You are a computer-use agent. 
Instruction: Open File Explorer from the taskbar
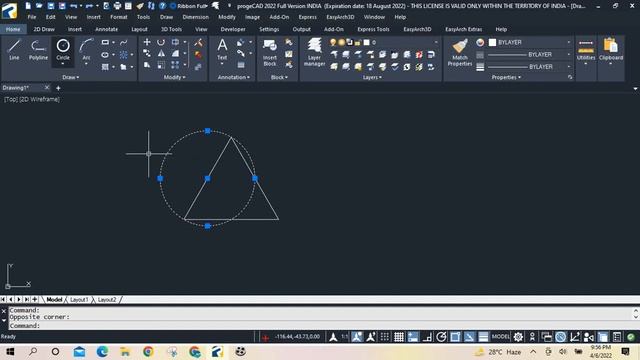125,351
